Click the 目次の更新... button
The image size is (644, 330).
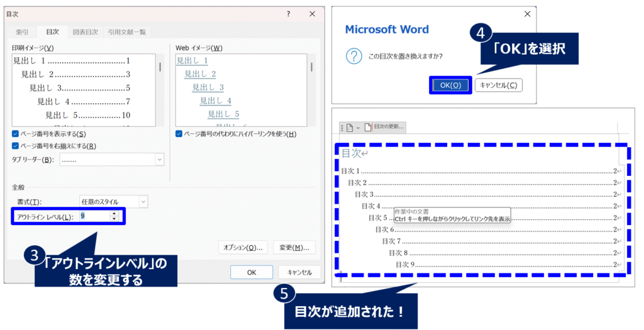[384, 127]
